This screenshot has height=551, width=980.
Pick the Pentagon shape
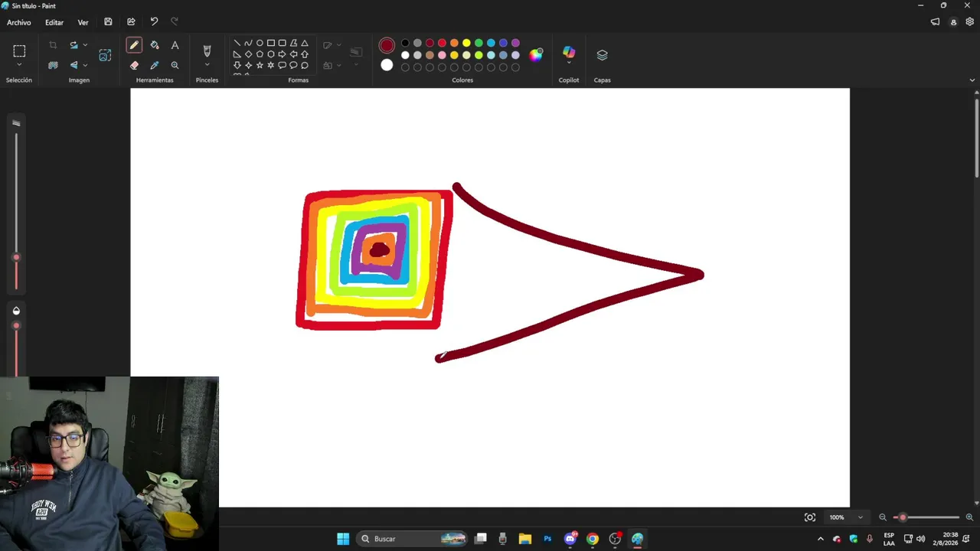click(260, 54)
